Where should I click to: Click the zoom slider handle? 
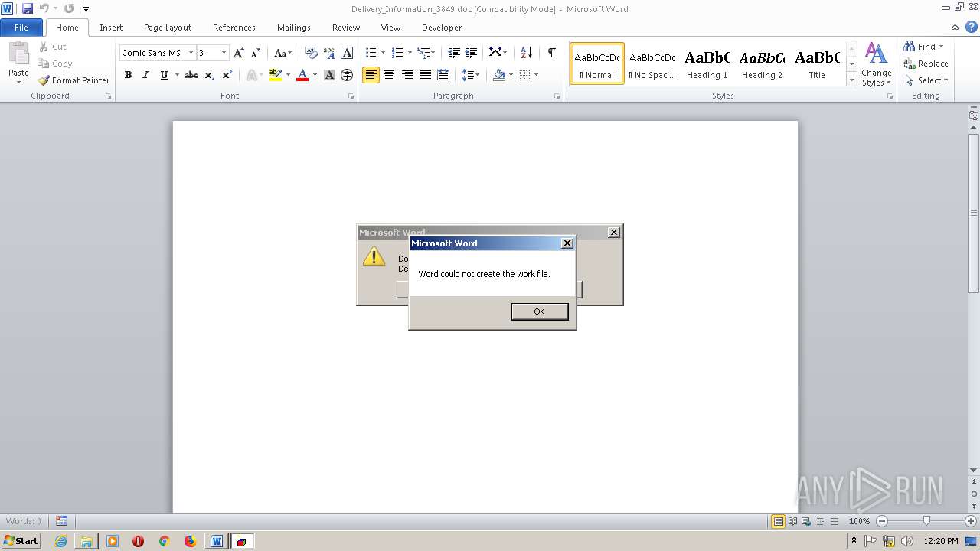pos(926,521)
